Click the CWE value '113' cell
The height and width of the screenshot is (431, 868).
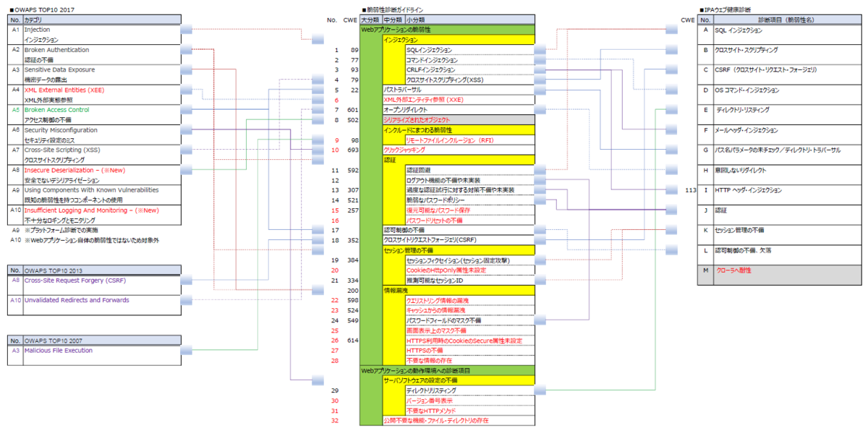pos(691,190)
